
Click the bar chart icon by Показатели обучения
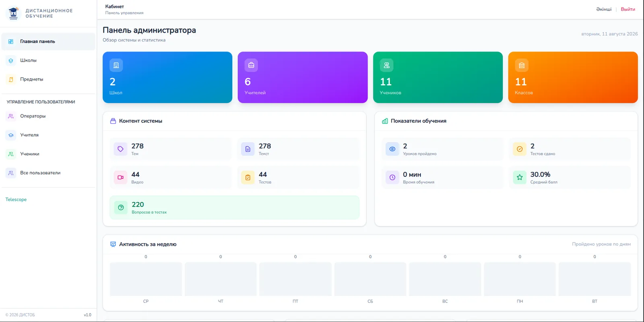385,121
